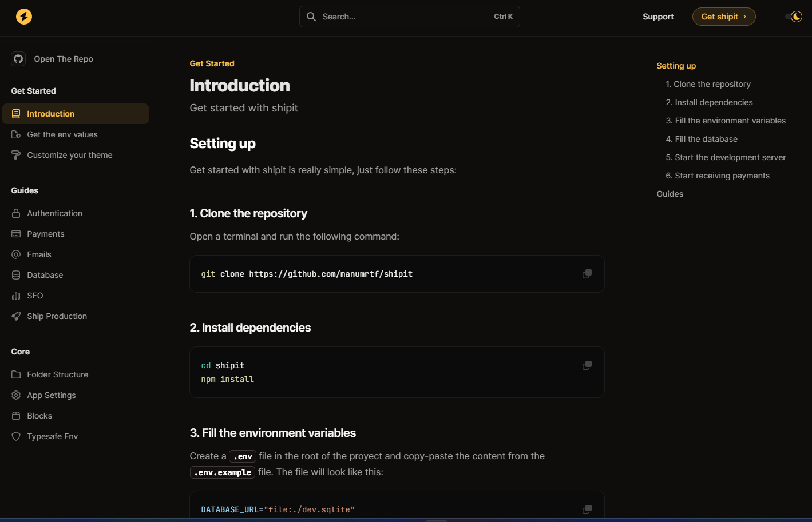Click the git clone command text
Image resolution: width=812 pixels, height=522 pixels.
tap(307, 274)
